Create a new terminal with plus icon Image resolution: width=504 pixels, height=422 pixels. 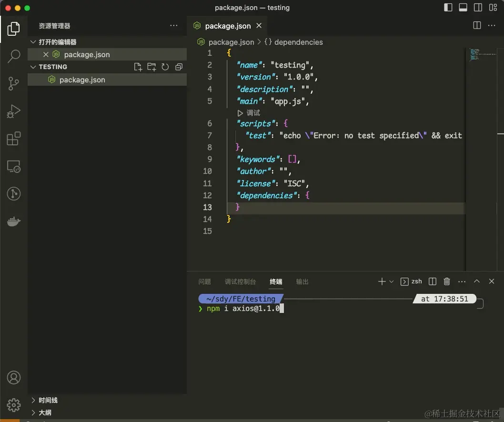coord(382,281)
